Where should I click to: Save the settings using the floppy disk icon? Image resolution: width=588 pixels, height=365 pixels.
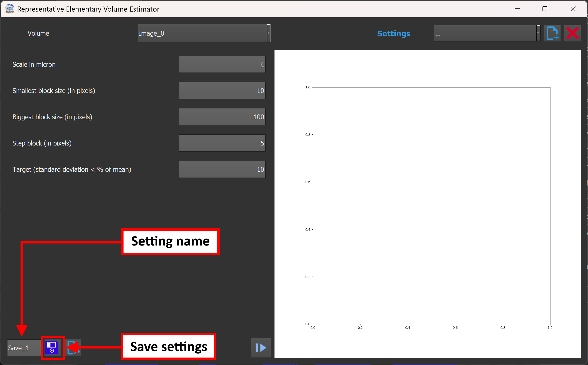click(x=52, y=347)
